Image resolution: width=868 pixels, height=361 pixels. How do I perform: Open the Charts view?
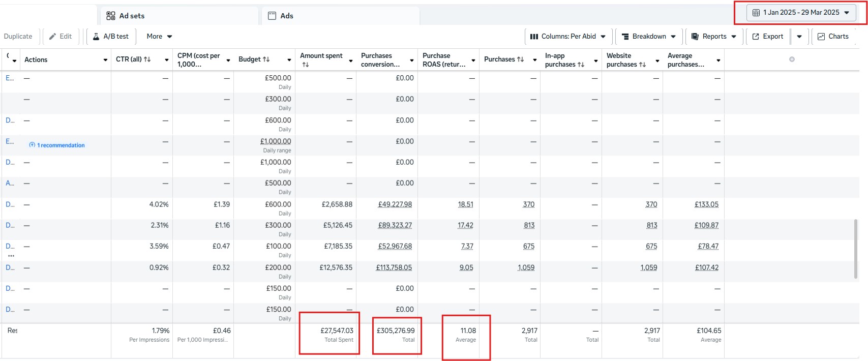833,37
